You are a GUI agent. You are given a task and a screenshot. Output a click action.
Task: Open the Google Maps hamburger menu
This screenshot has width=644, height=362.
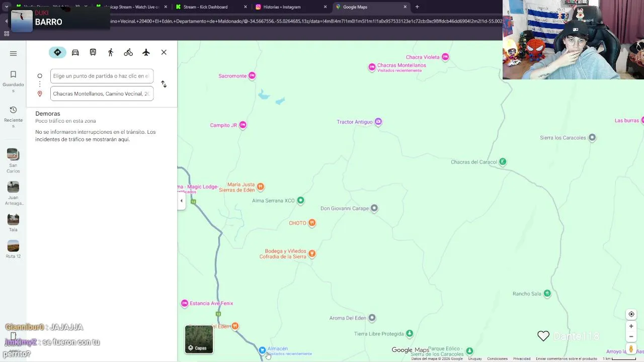[x=14, y=53]
